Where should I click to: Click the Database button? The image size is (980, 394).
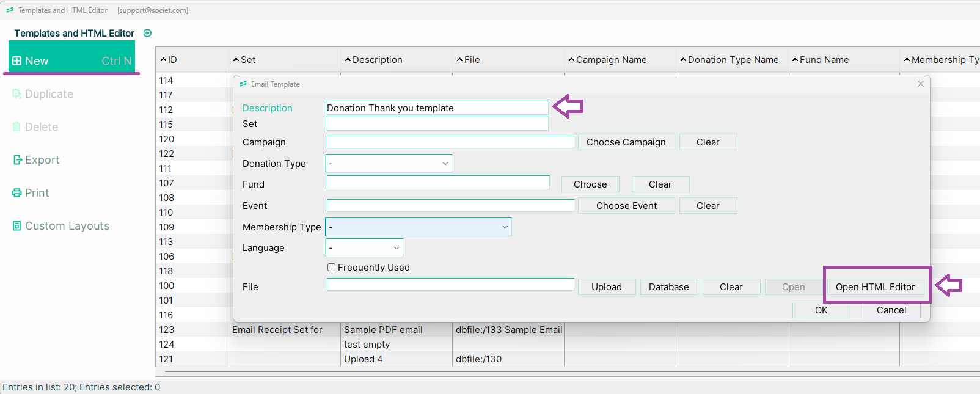669,287
